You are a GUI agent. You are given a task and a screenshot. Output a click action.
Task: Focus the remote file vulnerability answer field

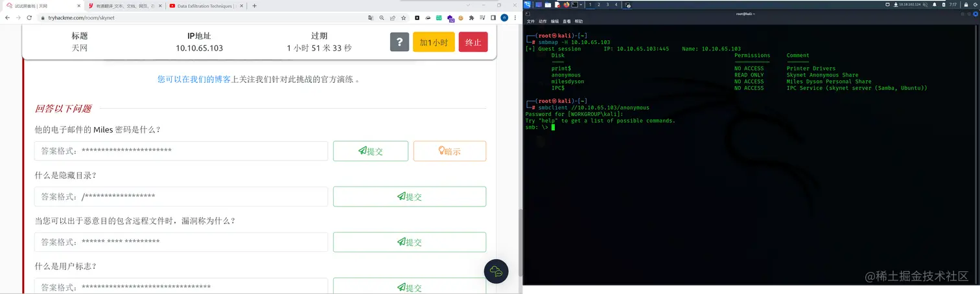181,242
